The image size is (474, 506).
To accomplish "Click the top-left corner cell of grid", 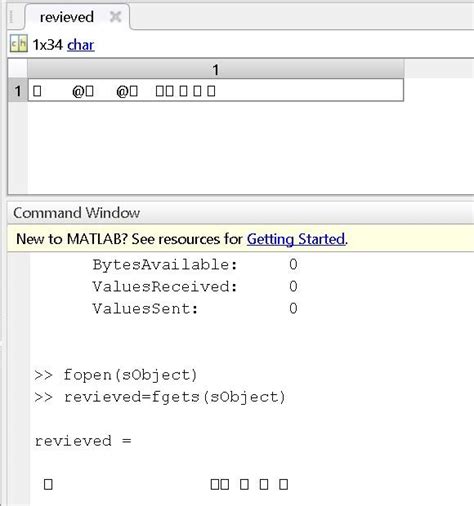I will [18, 69].
